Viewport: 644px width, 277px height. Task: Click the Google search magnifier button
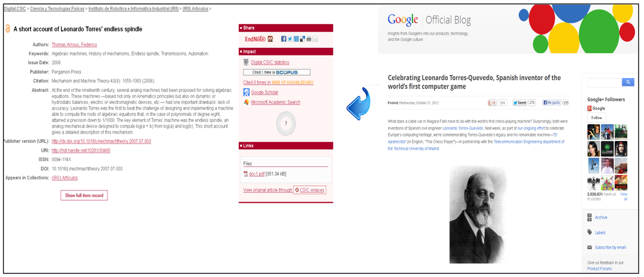(628, 82)
